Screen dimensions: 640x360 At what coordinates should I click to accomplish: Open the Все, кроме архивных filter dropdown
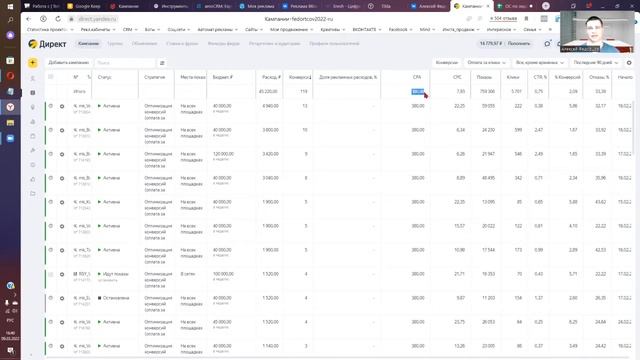click(x=539, y=62)
